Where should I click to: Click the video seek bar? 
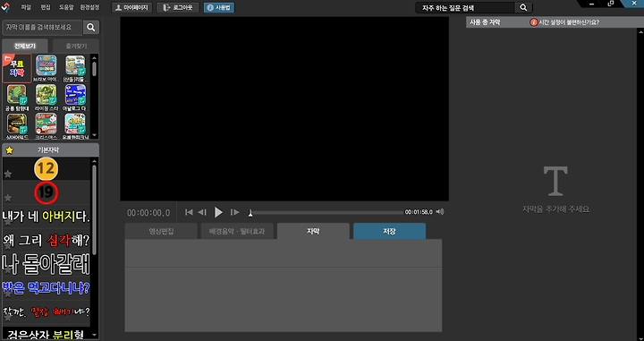coord(326,212)
